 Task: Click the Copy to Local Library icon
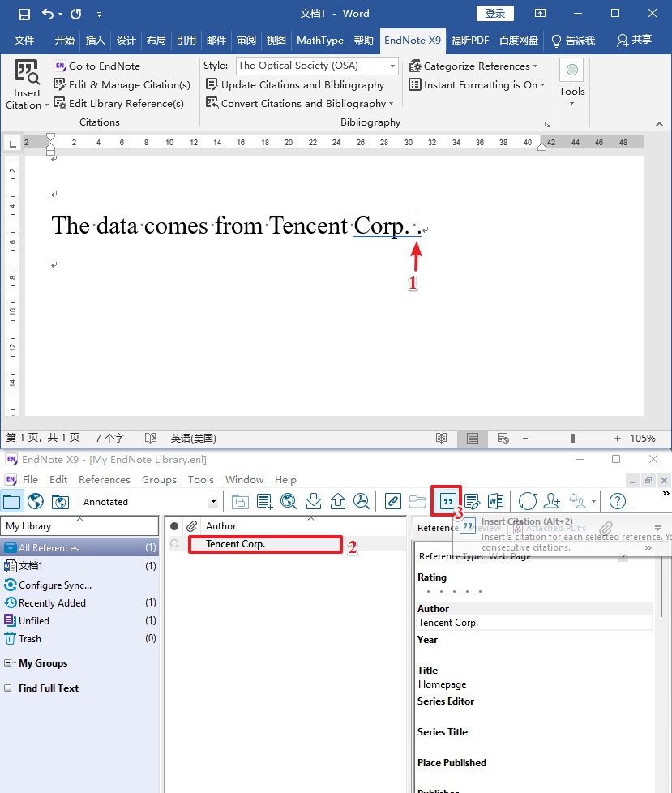[x=240, y=502]
